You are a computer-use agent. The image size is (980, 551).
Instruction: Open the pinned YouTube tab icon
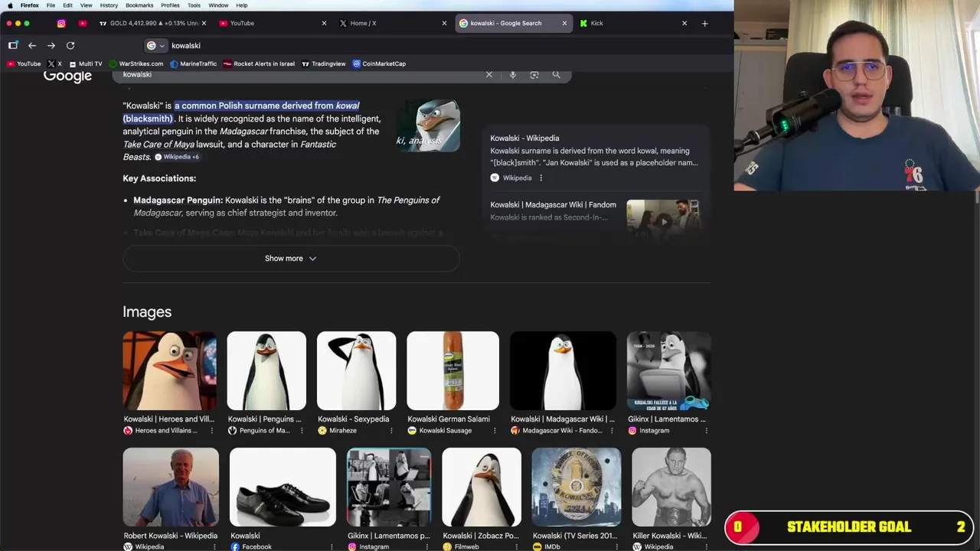(x=83, y=23)
